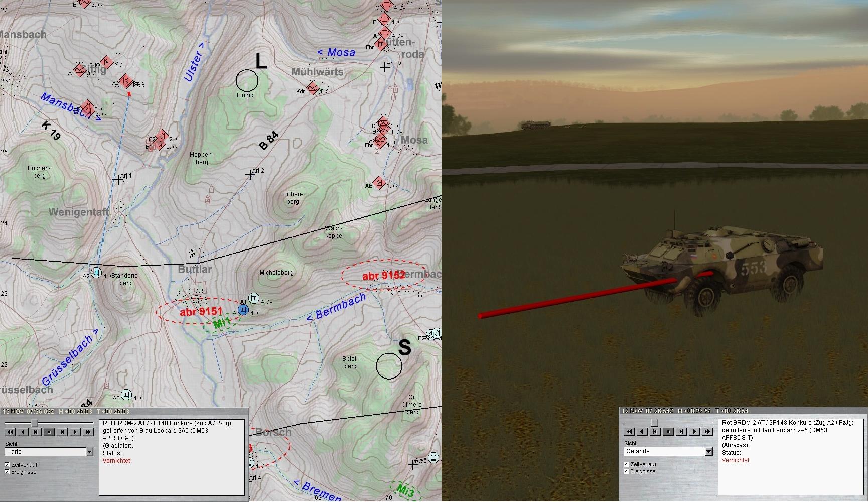This screenshot has height=502, width=868.
Task: Jump to previous event in the right Gelände panel
Action: (655, 432)
